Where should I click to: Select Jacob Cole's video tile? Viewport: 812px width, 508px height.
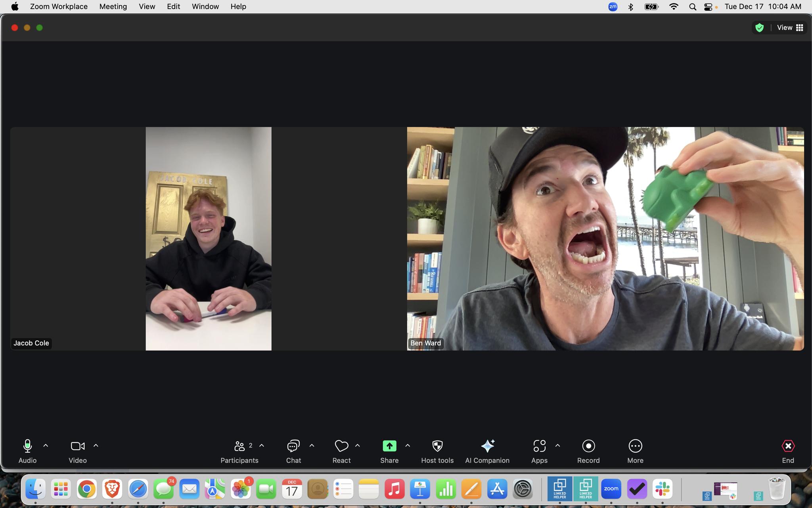pyautogui.click(x=209, y=239)
